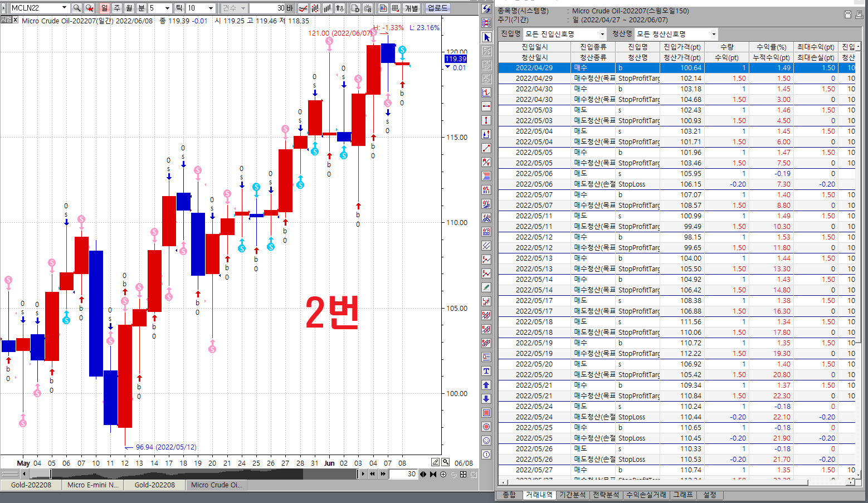Click the 개별 button in chart toolbar
The width and height of the screenshot is (868, 503).
[x=411, y=8]
